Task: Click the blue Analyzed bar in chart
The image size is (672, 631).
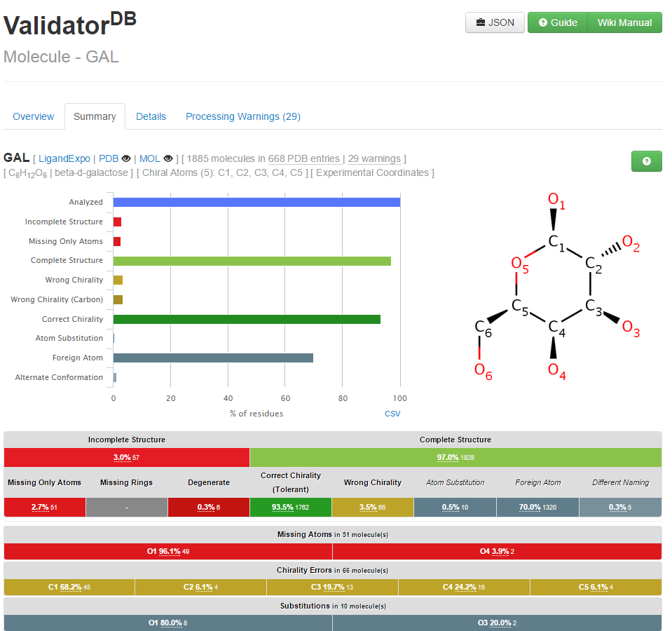Action: [x=256, y=203]
